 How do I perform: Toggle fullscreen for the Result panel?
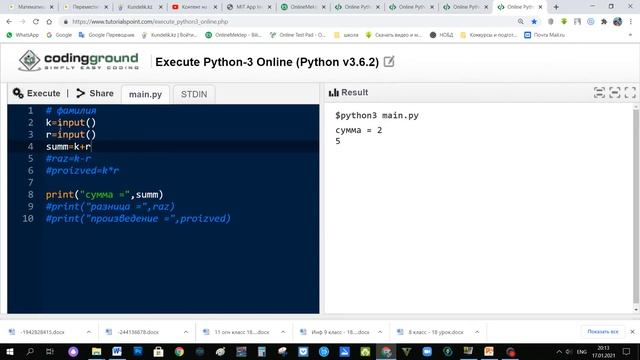coord(630,93)
